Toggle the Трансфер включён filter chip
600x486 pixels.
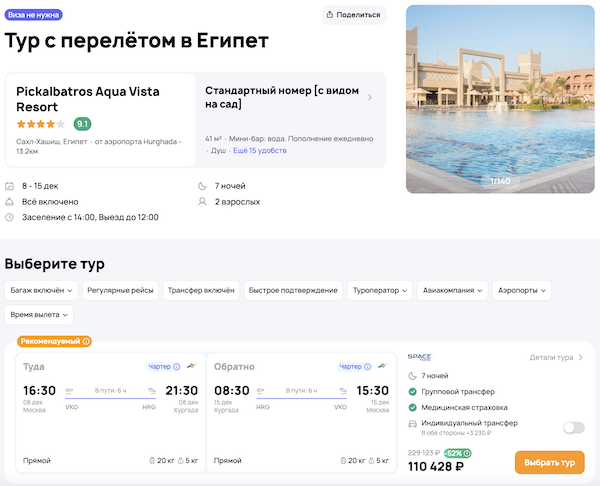(200, 290)
